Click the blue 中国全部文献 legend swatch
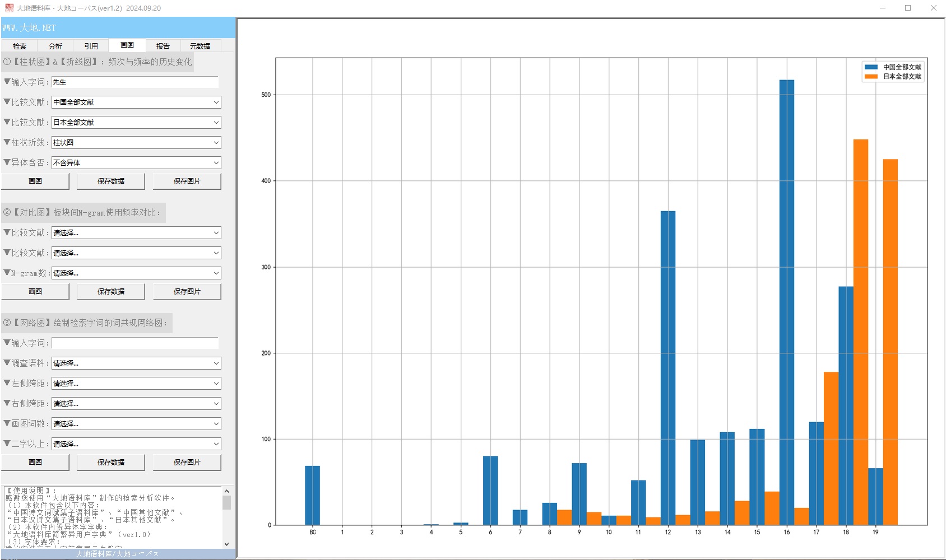 [871, 67]
